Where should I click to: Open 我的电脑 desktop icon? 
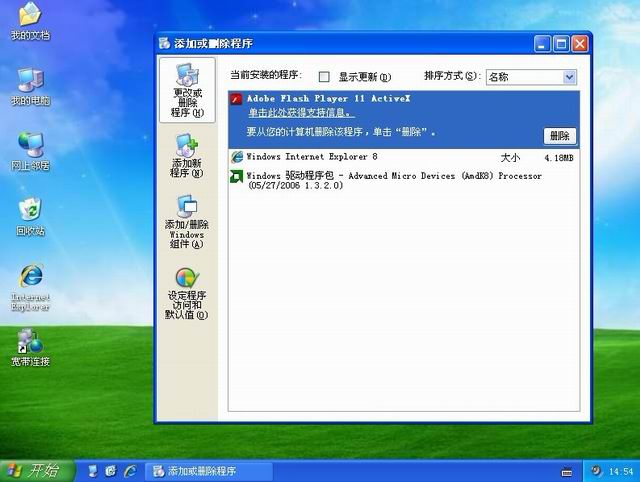point(30,87)
